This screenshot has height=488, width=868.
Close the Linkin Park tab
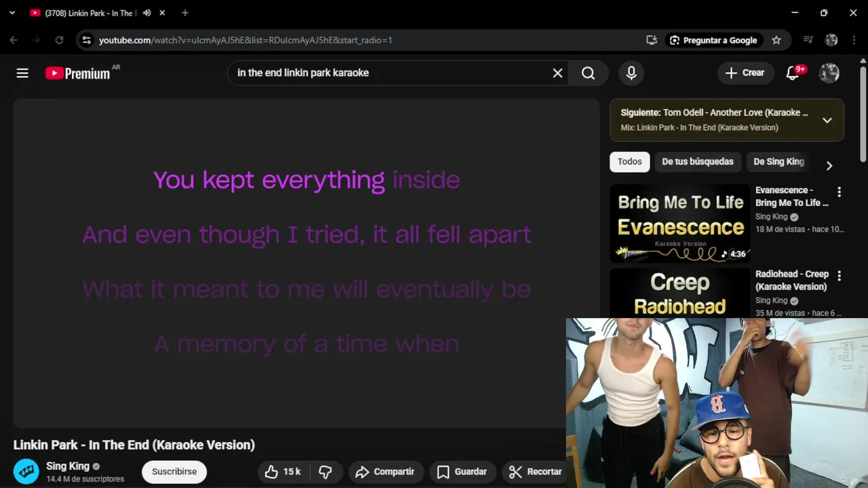162,13
